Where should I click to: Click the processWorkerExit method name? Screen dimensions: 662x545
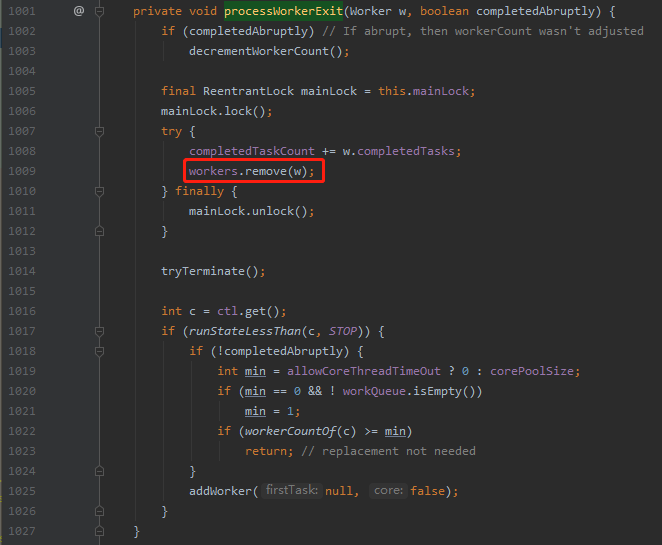point(283,11)
